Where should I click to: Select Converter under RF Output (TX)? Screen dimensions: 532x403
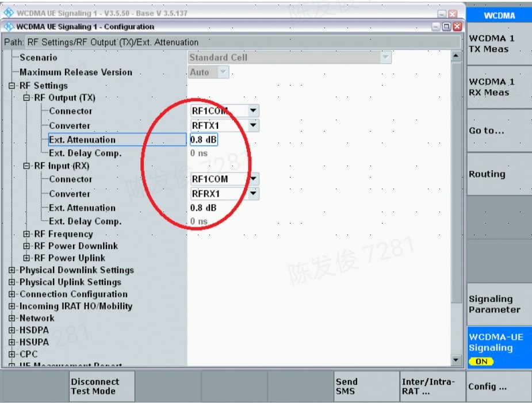pyautogui.click(x=70, y=126)
